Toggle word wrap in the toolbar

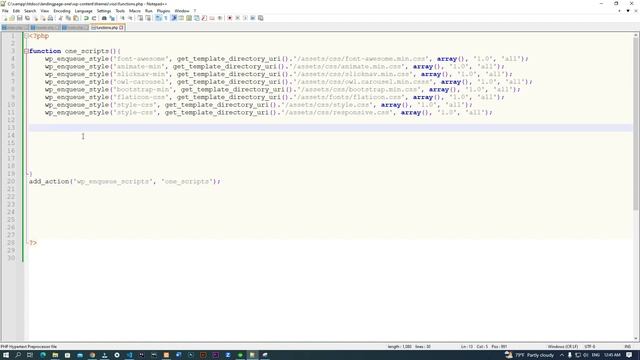coord(158,18)
